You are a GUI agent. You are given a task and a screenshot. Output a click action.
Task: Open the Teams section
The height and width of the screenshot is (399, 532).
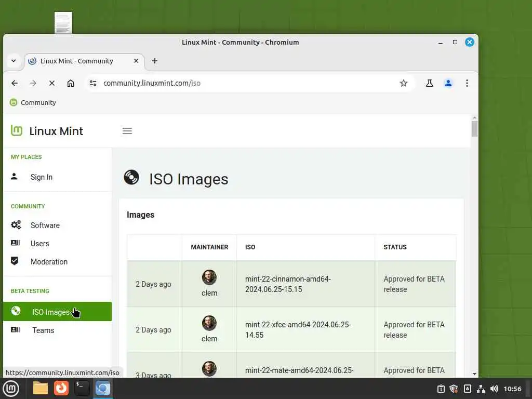43,330
